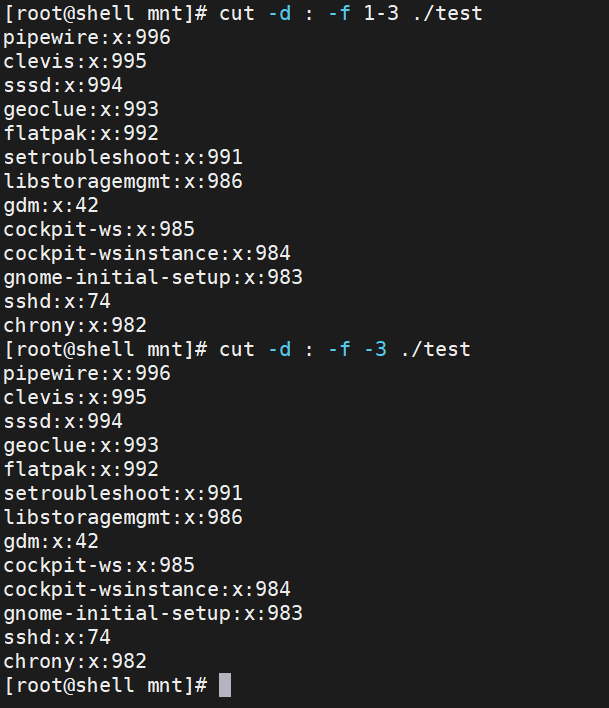609x708 pixels.
Task: Click the first 'flatpak:x:992' line
Action: (x=81, y=134)
